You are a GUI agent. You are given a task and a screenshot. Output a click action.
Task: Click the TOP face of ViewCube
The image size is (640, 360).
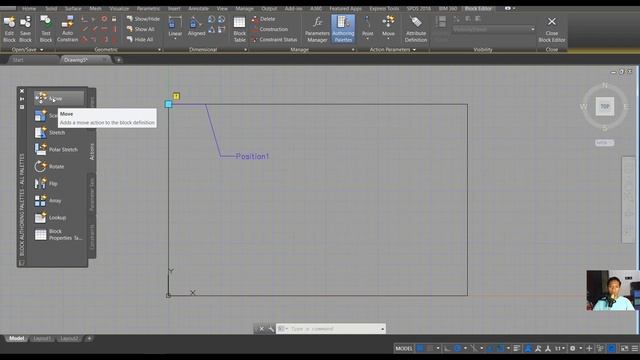(x=604, y=106)
